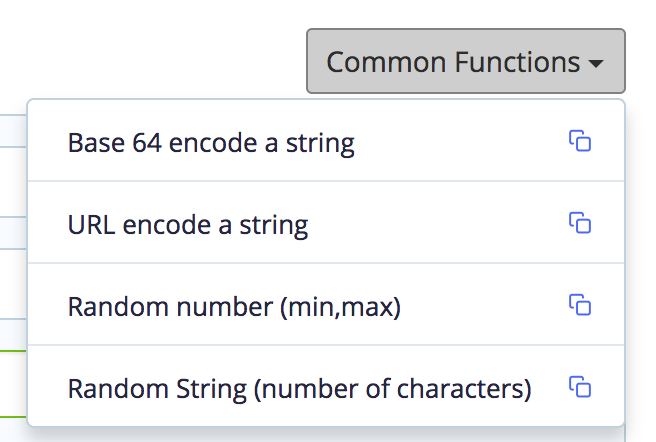Click copy icon beside Random String entry
656x442 pixels.
[x=580, y=387]
